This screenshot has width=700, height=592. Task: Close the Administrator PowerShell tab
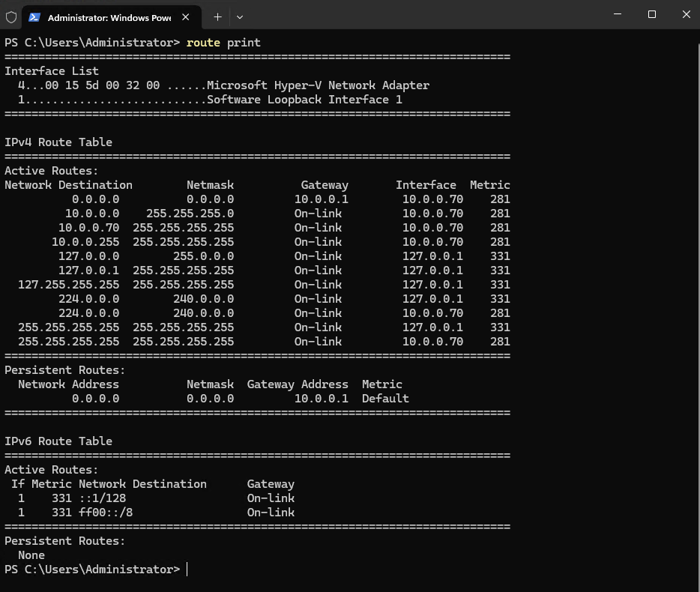186,17
